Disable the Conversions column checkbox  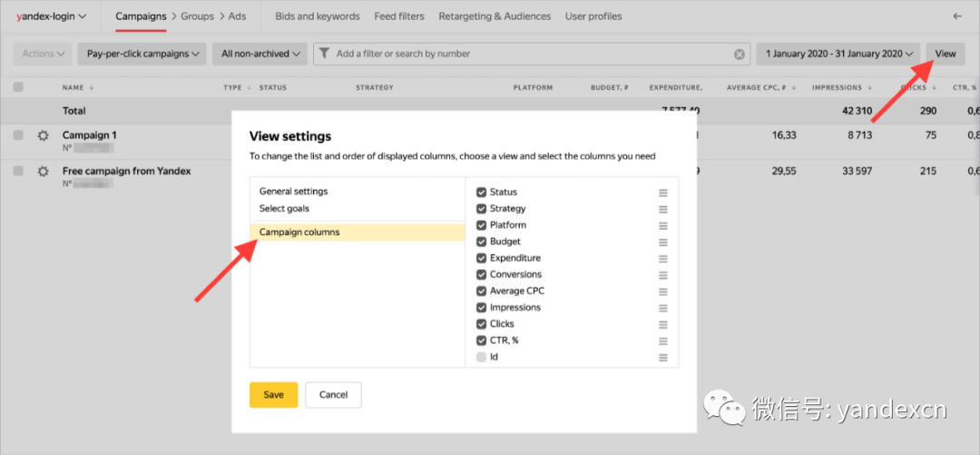click(482, 274)
